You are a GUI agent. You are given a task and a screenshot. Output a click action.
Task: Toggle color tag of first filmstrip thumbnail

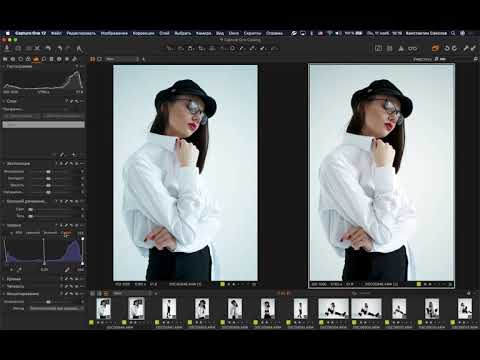(x=91, y=322)
